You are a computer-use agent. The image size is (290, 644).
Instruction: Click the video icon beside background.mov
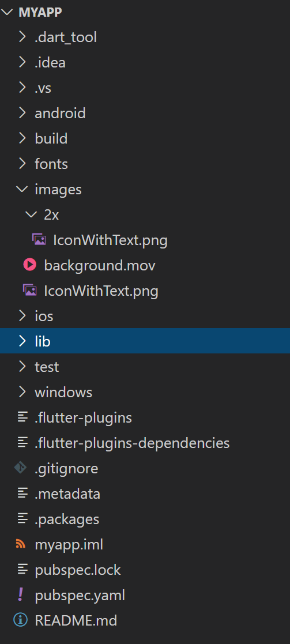click(x=29, y=265)
